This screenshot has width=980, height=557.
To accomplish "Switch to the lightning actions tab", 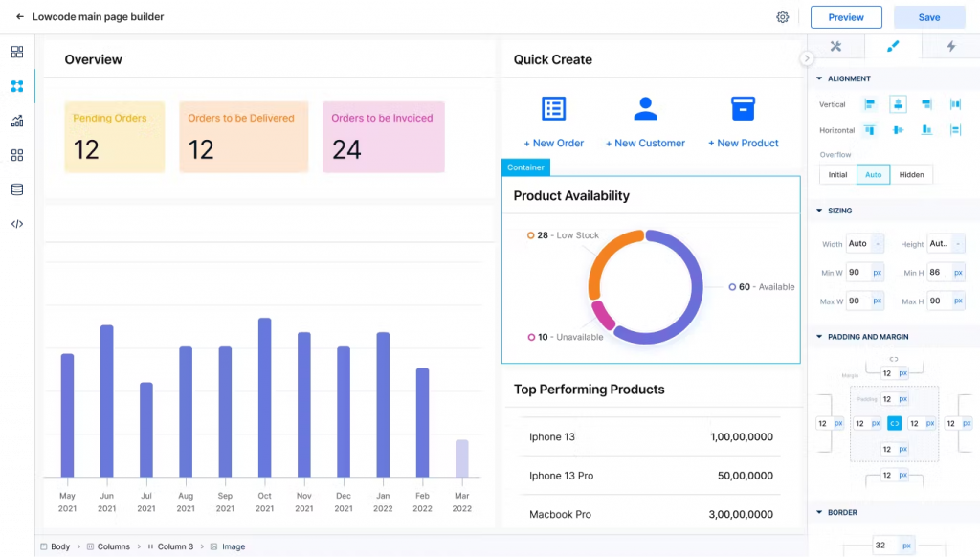I will [x=950, y=46].
